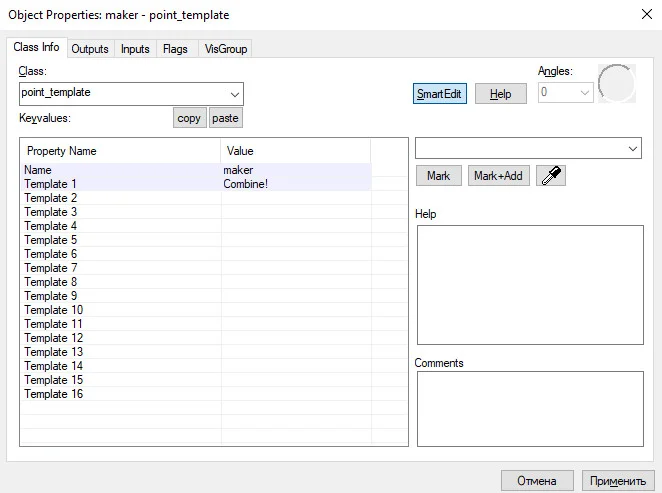
Task: Switch to the Outputs tab
Action: [90, 49]
